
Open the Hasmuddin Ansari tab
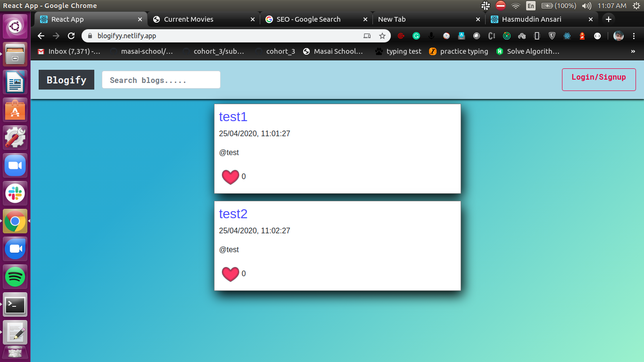(x=531, y=19)
